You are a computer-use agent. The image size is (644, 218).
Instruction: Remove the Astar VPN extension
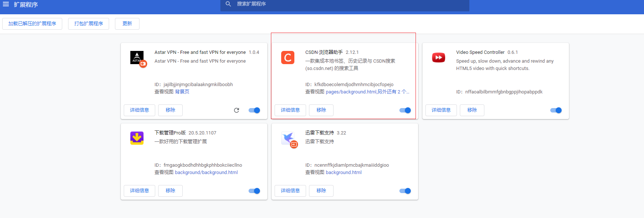click(170, 110)
